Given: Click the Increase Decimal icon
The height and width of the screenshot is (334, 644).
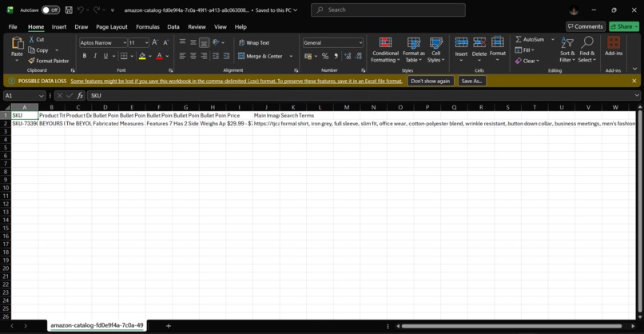Looking at the screenshot, I should (348, 56).
